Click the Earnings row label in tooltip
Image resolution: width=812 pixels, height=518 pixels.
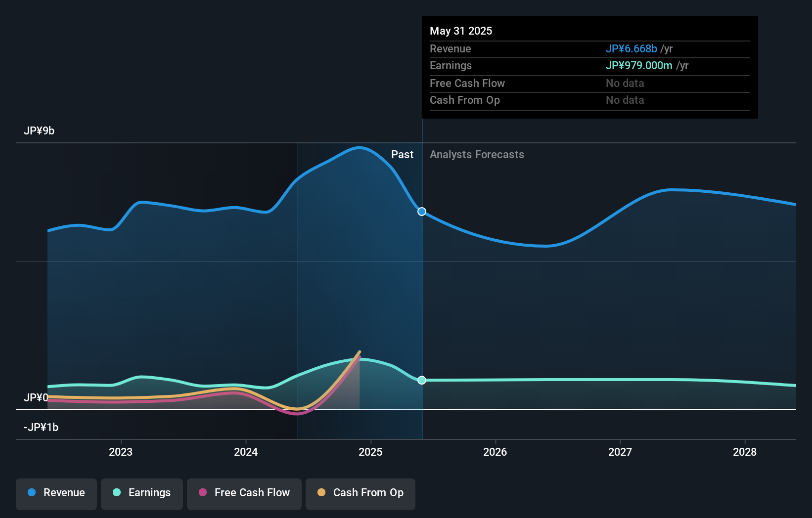[x=451, y=65]
